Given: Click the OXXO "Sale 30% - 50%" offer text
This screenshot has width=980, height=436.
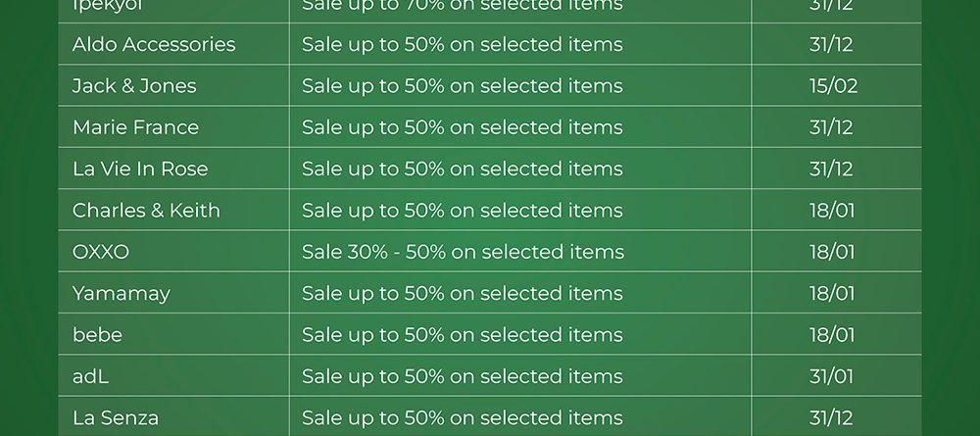Looking at the screenshot, I should 463,252.
